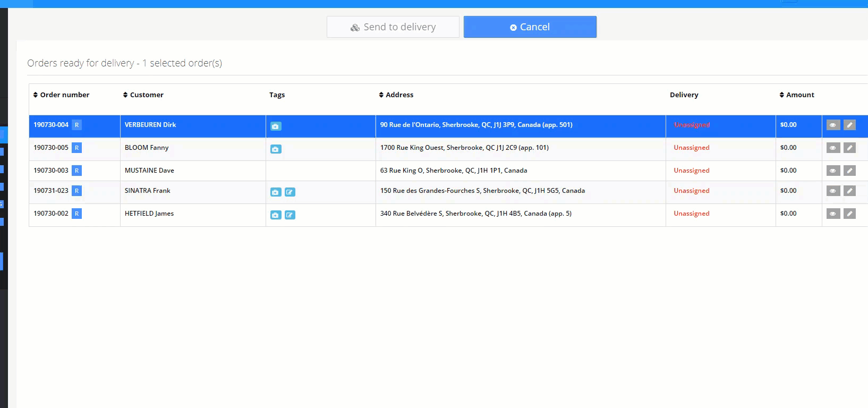
Task: Click address 90 Rue de l'Ontario
Action: pyautogui.click(x=476, y=125)
